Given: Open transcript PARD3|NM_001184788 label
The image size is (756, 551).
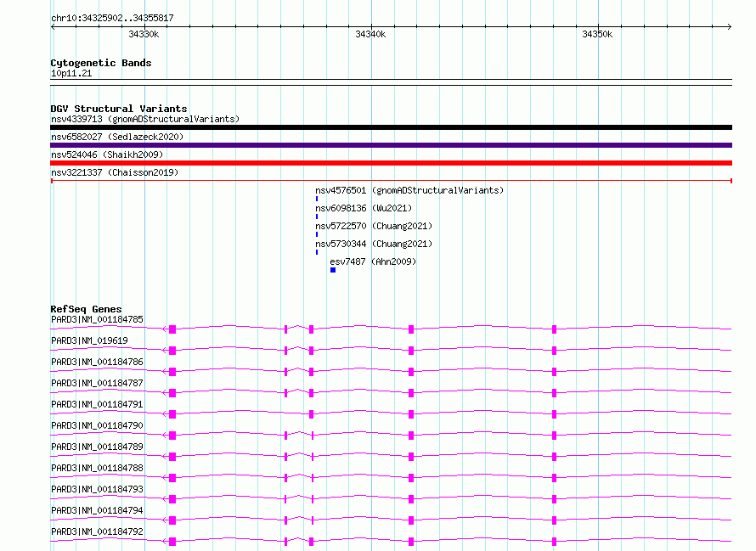Looking at the screenshot, I should point(97,468).
